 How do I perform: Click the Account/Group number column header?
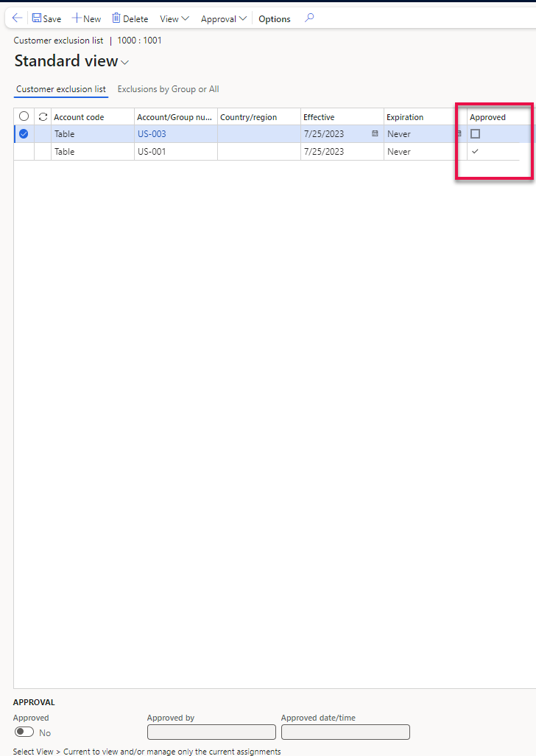[174, 117]
